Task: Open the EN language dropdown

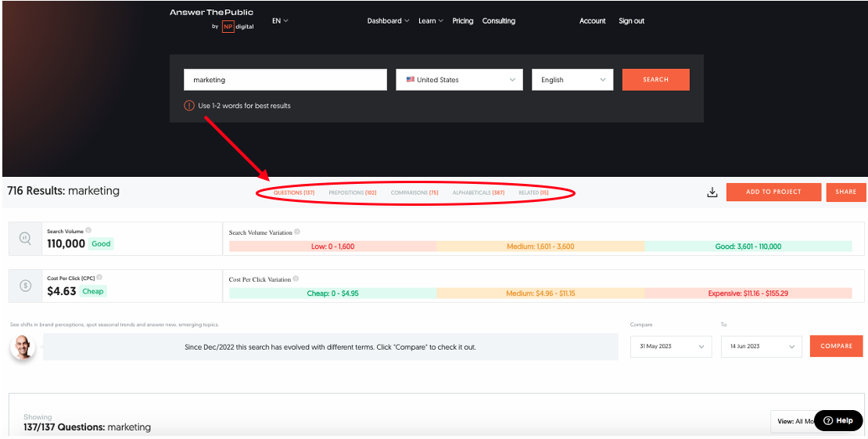Action: tap(280, 21)
